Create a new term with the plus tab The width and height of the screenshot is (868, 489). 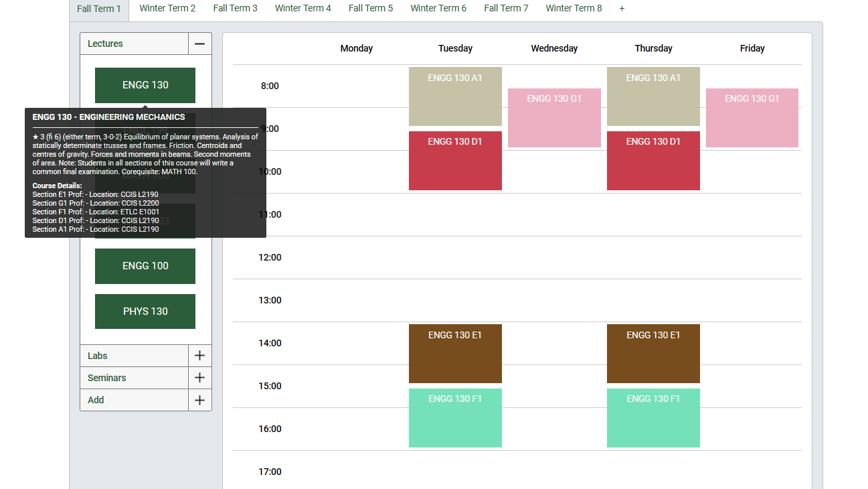coord(621,8)
